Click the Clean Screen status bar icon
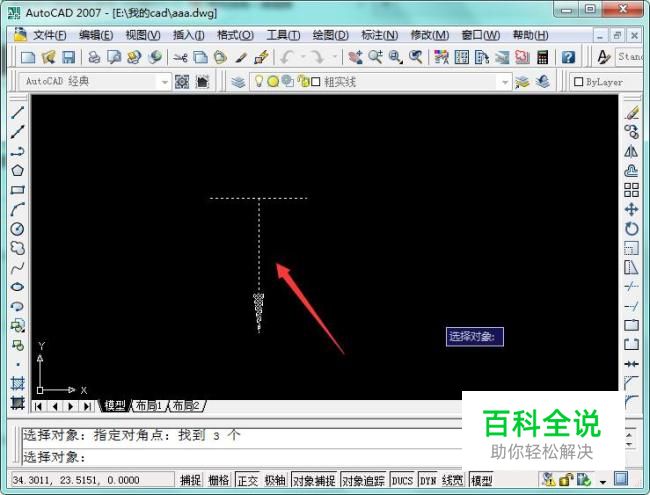 point(621,479)
